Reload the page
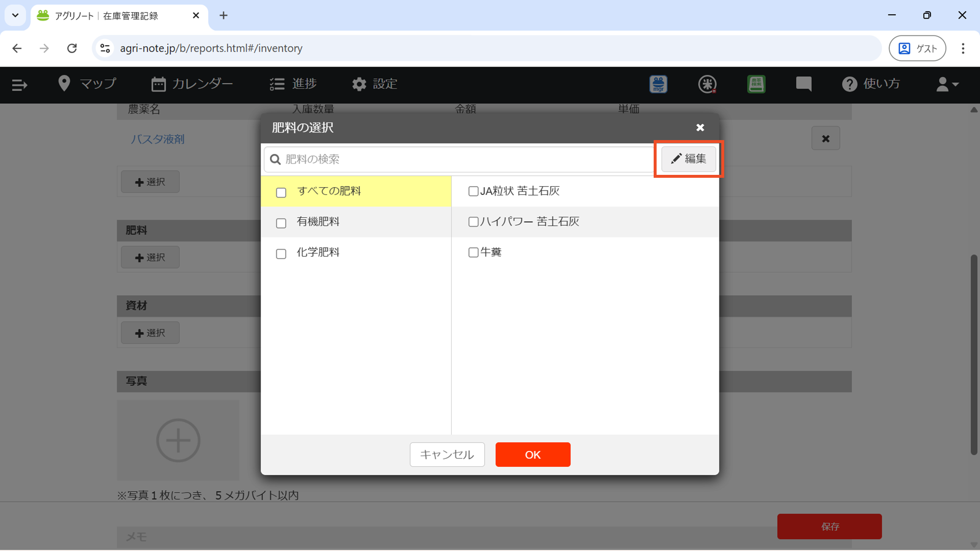Screen dimensions: 980x551 click(x=72, y=48)
